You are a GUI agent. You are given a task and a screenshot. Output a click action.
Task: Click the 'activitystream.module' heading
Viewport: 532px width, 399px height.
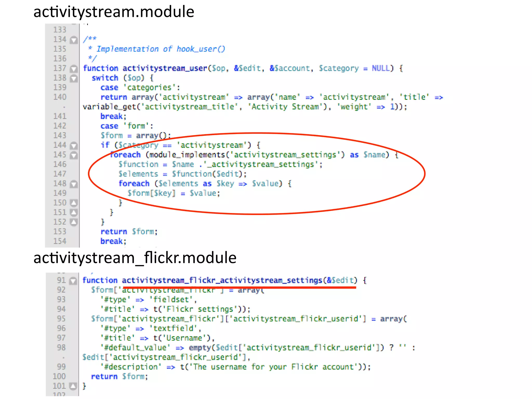pyautogui.click(x=114, y=12)
